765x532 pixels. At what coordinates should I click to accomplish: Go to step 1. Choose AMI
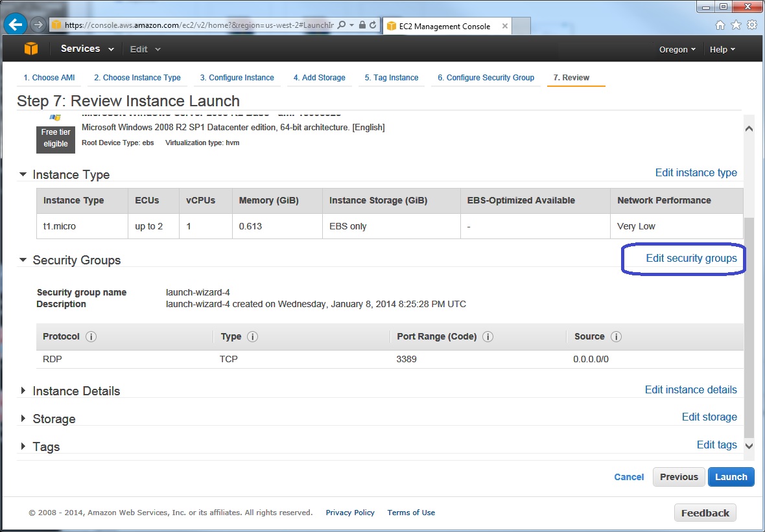tap(49, 78)
